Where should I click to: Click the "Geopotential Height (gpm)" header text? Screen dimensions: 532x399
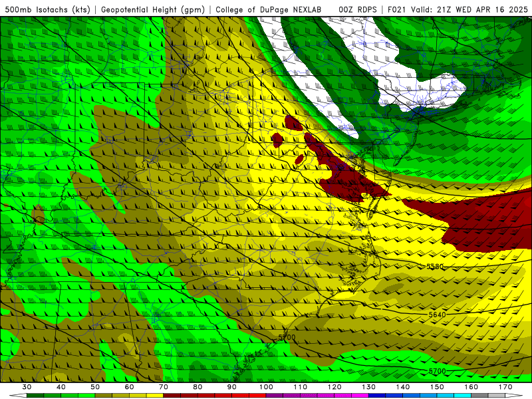click(x=153, y=10)
